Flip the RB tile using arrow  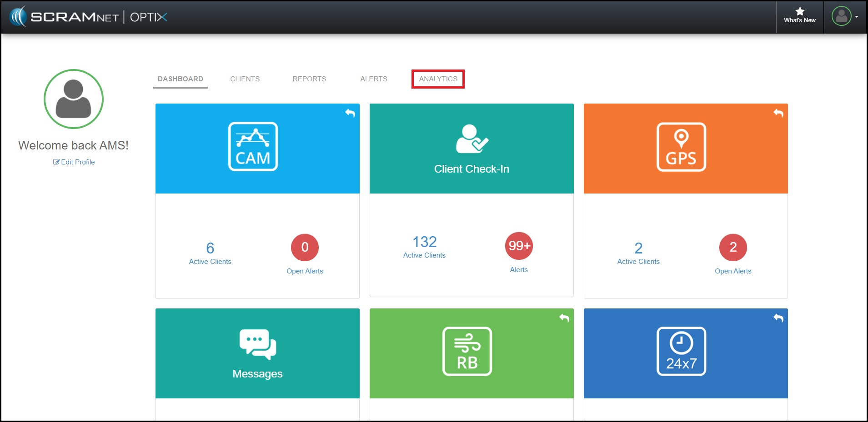564,318
